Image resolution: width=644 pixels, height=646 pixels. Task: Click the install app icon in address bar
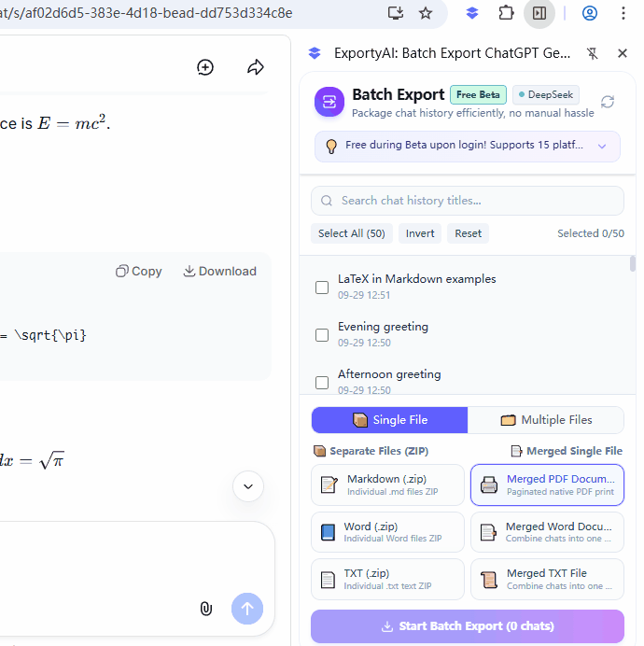tap(395, 13)
